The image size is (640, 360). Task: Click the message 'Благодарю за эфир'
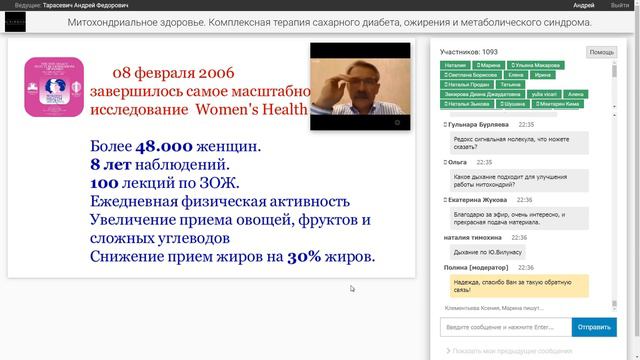tap(519, 218)
